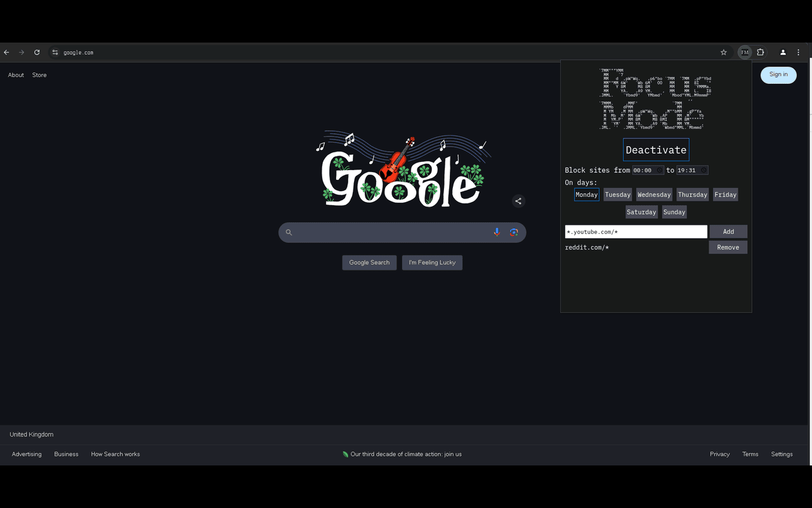The height and width of the screenshot is (508, 812).
Task: Toggle Tuesday as a blocking day
Action: (x=617, y=195)
